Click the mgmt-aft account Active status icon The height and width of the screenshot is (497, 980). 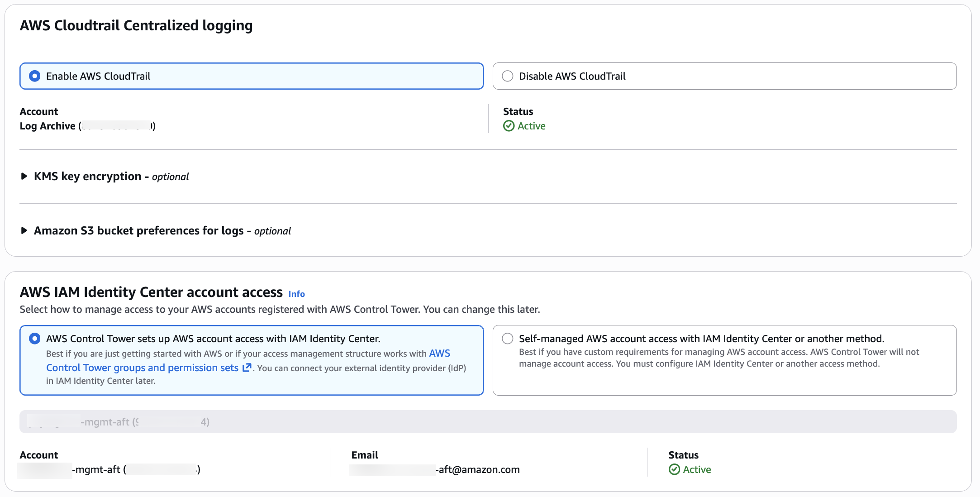[675, 469]
